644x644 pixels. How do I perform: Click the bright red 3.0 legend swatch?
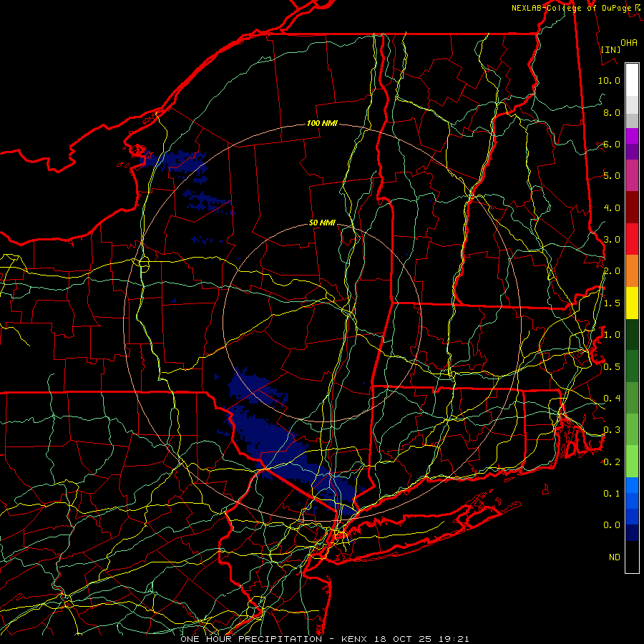point(632,240)
